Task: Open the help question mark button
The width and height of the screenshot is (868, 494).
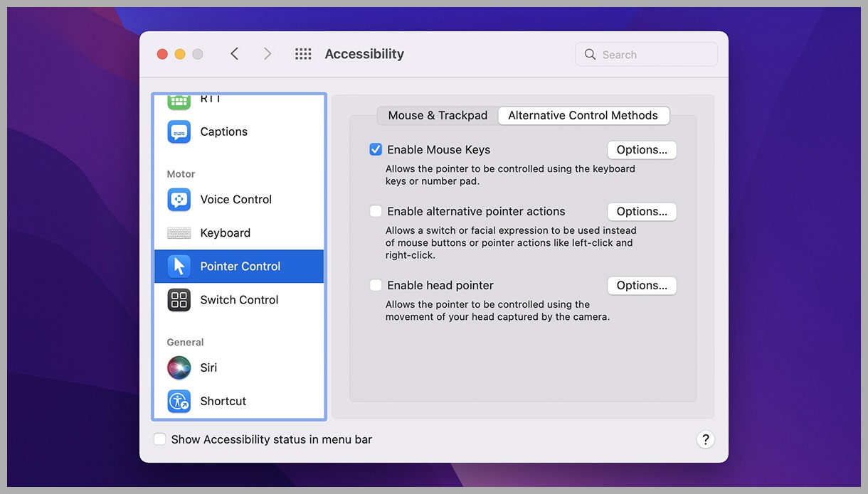Action: 704,439
